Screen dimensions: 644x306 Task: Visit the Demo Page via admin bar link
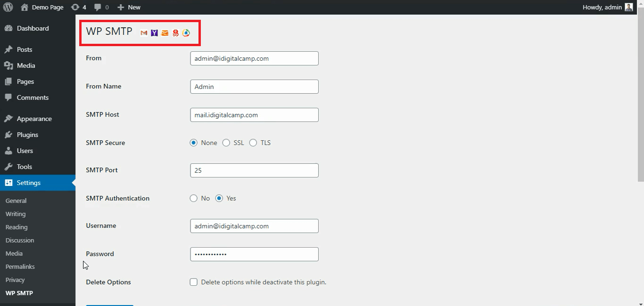click(46, 7)
